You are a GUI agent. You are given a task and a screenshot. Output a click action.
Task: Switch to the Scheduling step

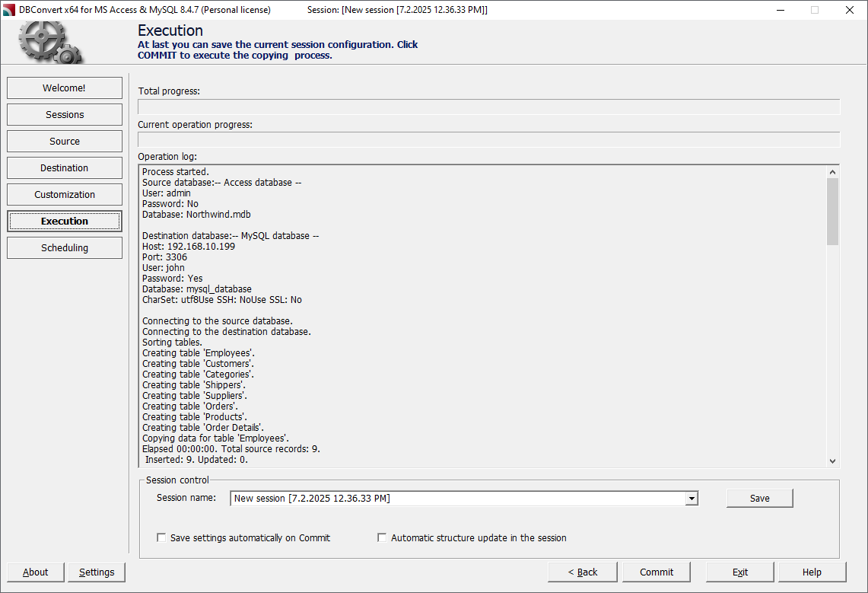(x=64, y=247)
